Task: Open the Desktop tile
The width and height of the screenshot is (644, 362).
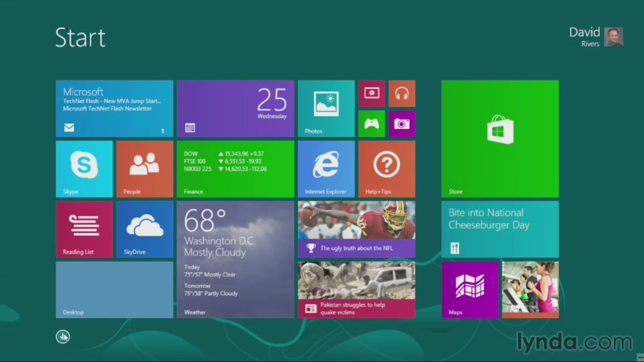Action: [x=114, y=289]
